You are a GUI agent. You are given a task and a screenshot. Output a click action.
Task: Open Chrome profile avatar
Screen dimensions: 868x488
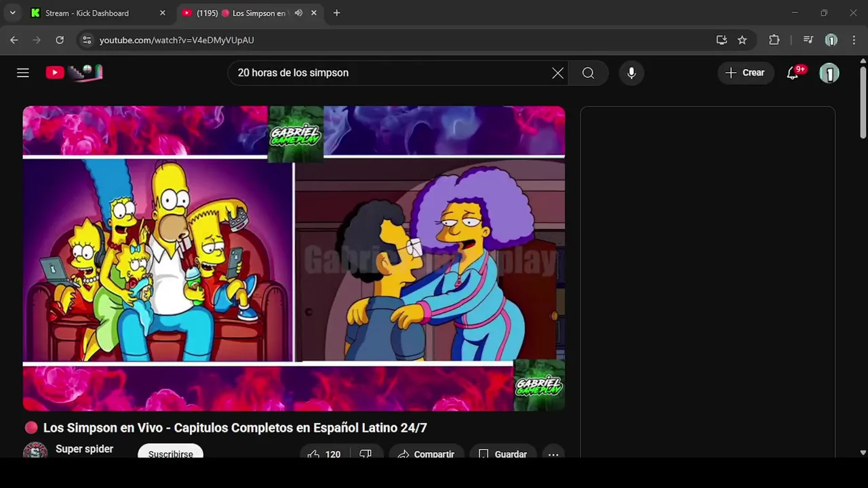(x=831, y=40)
